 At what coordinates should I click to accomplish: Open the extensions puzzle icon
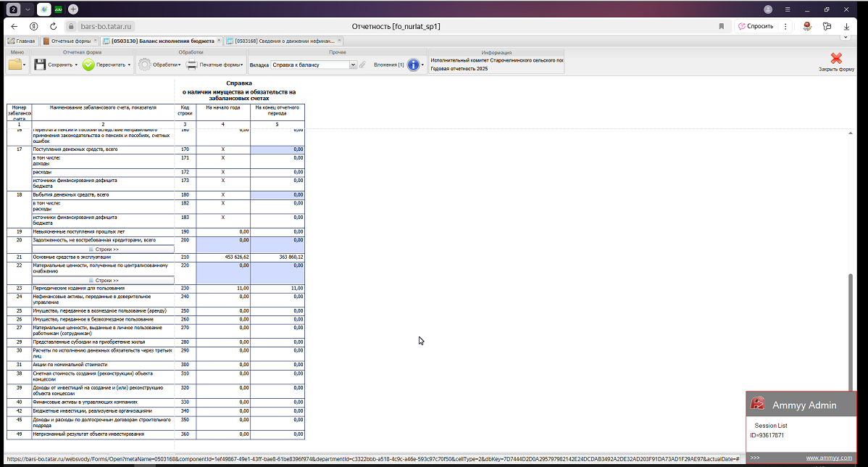click(827, 26)
